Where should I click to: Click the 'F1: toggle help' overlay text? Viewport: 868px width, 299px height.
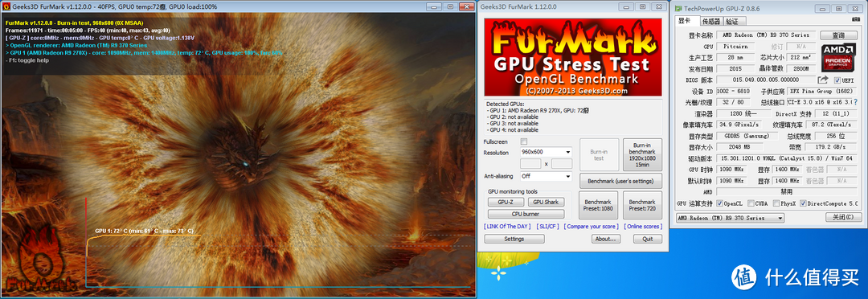click(x=27, y=59)
